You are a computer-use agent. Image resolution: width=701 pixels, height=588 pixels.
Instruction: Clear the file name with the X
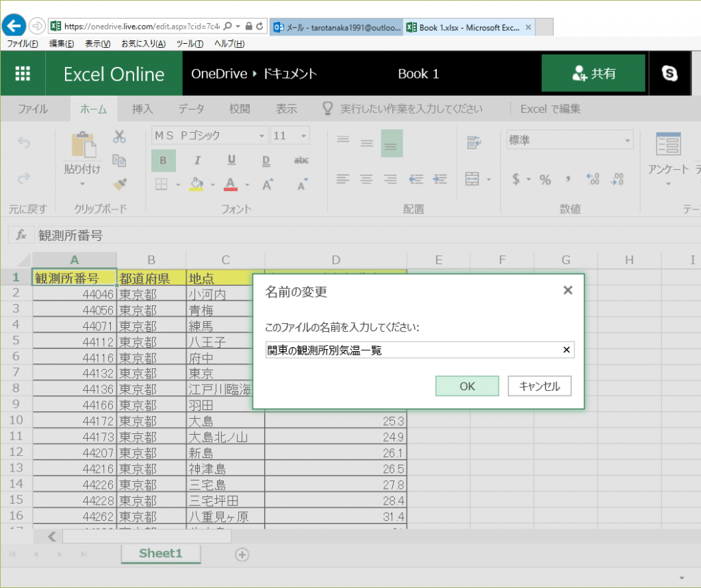pyautogui.click(x=566, y=350)
